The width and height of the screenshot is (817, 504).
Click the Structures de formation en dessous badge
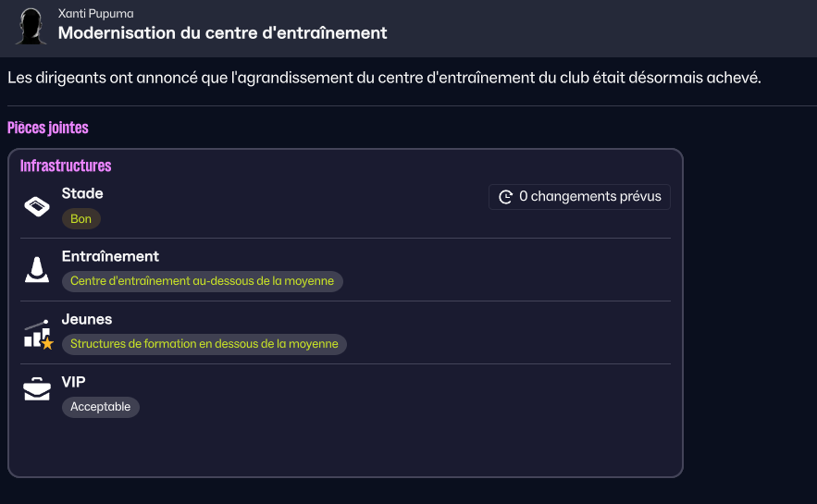coord(204,344)
